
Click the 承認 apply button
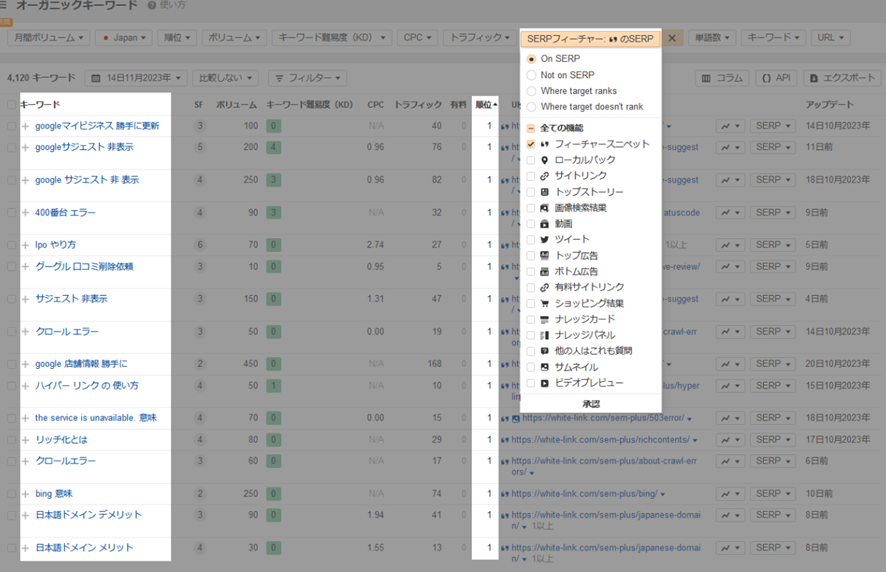point(591,404)
